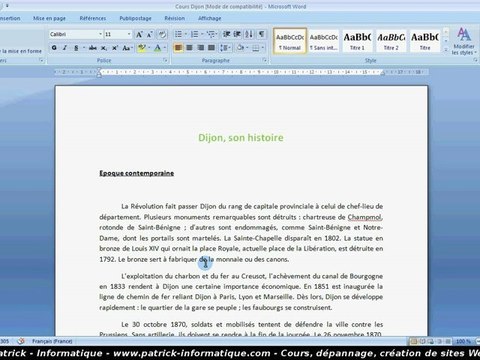Toggle underline (S) formatting
This screenshot has height=360, width=480.
click(x=76, y=48)
